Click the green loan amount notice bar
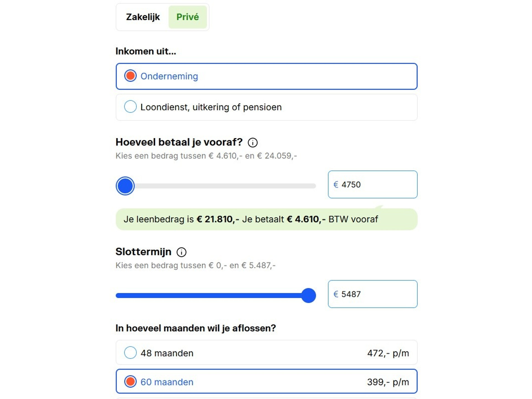The height and width of the screenshot is (399, 532). 267,219
